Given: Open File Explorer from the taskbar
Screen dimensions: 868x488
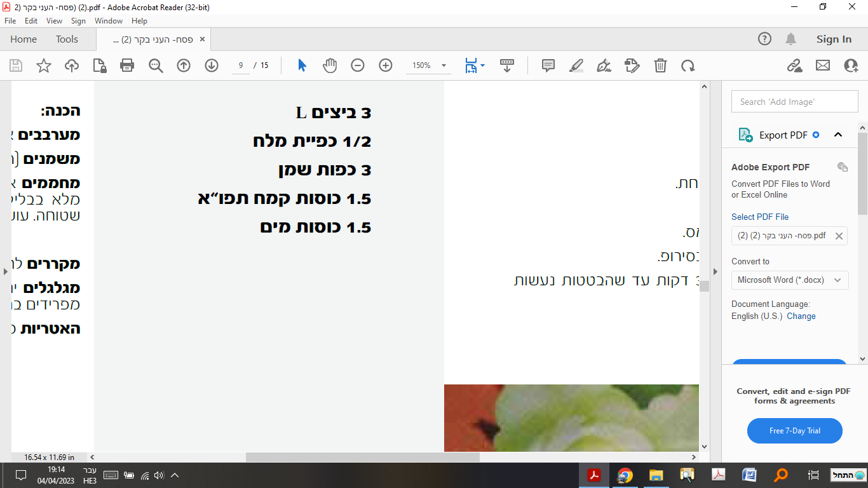Looking at the screenshot, I should (x=656, y=475).
